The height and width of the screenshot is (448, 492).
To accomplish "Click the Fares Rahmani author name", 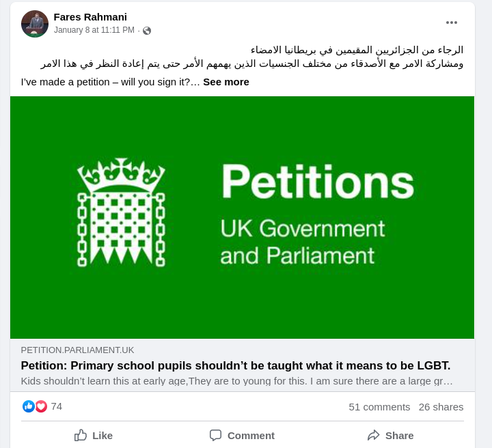I will point(90,17).
